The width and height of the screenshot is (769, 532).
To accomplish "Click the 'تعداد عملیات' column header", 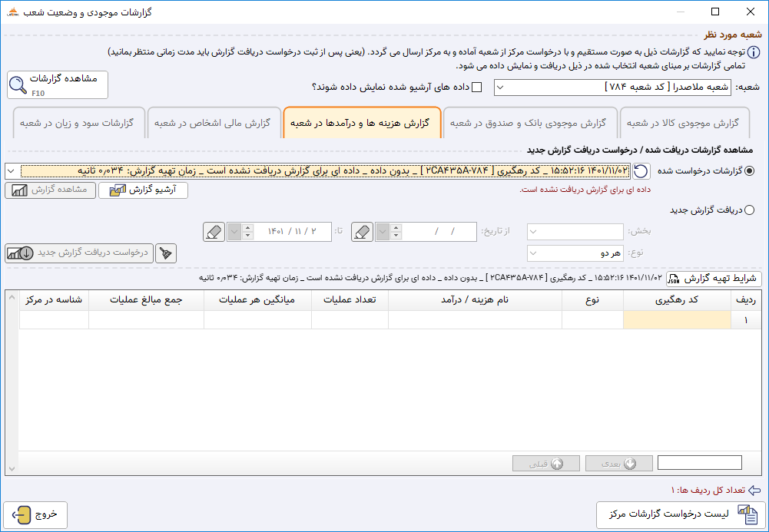I will tap(350, 300).
